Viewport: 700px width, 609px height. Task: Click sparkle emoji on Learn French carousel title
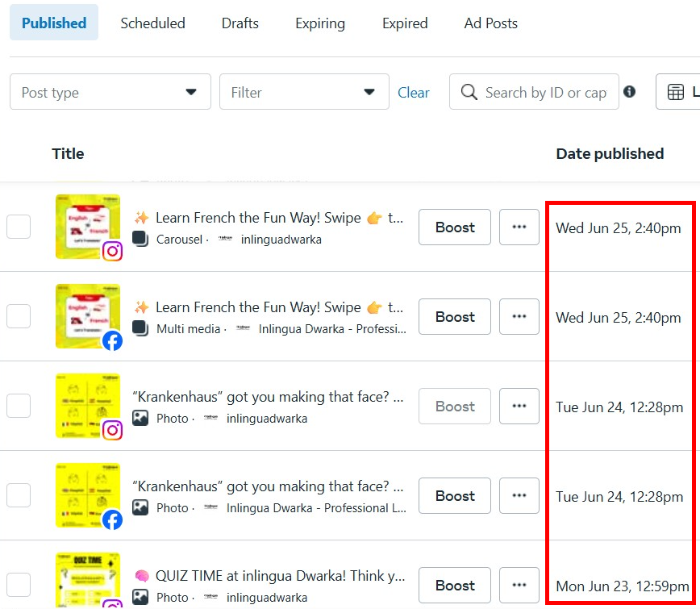141,218
